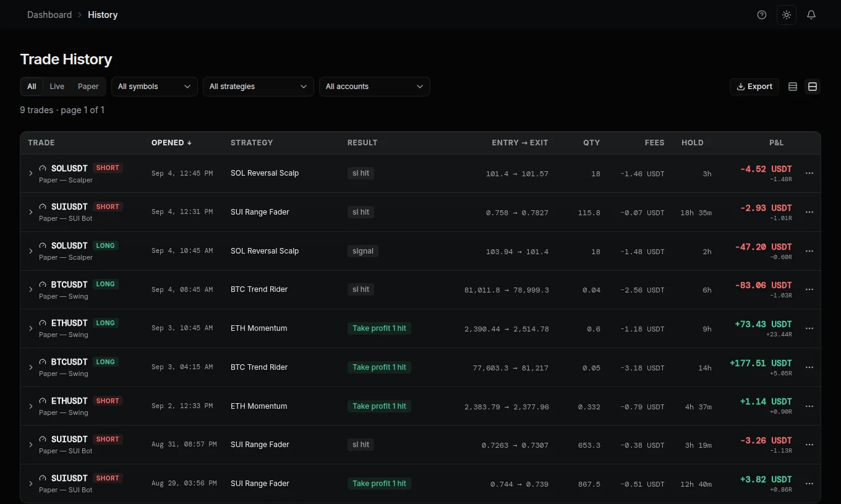Select the Live trades filter tab

[x=57, y=87]
